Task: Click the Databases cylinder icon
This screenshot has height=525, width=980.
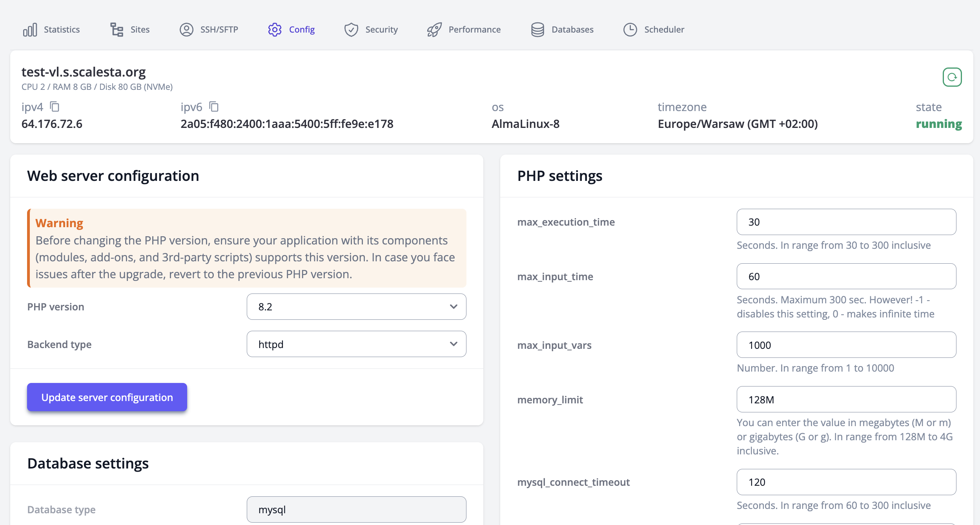Action: (537, 29)
